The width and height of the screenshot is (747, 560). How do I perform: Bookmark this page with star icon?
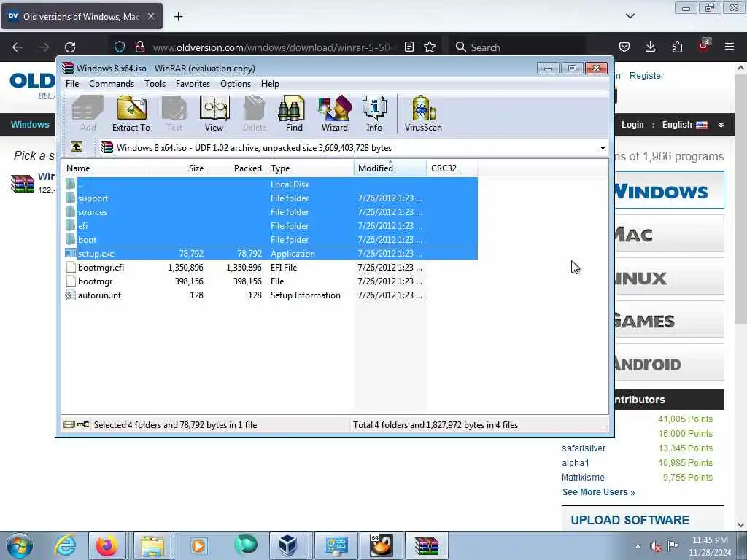point(430,47)
